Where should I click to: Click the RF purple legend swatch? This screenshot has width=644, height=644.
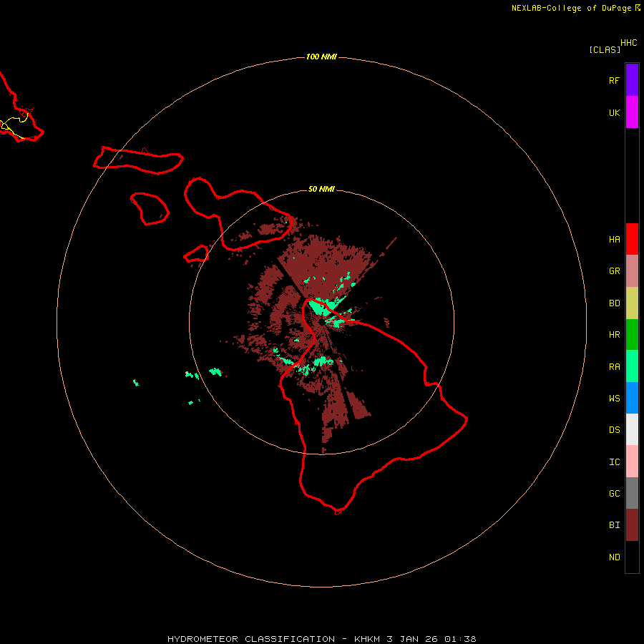[x=632, y=80]
